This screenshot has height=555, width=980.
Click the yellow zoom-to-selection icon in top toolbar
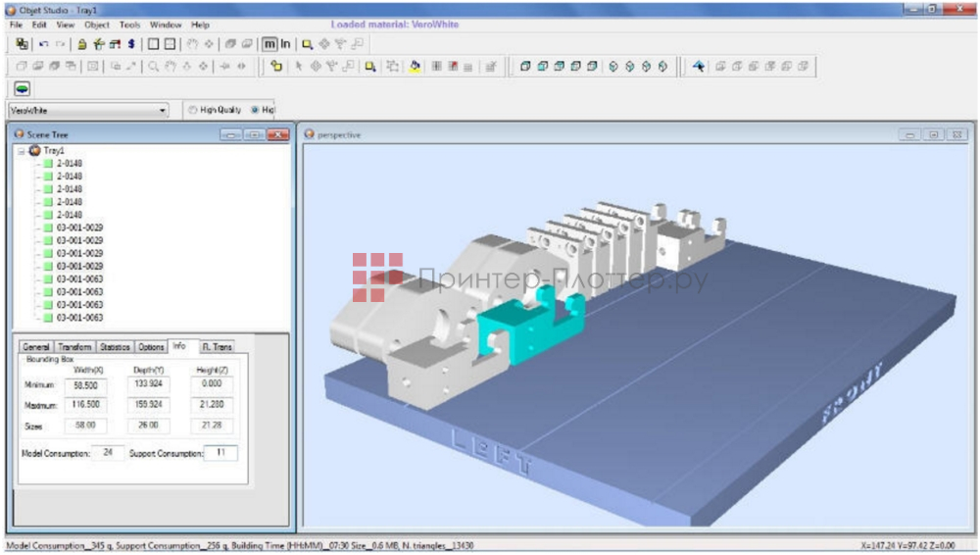(307, 44)
